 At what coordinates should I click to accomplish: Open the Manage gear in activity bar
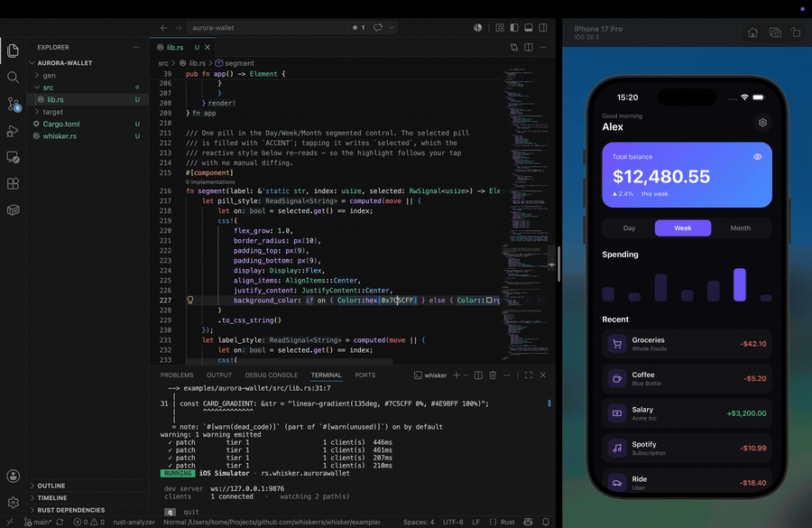click(13, 502)
